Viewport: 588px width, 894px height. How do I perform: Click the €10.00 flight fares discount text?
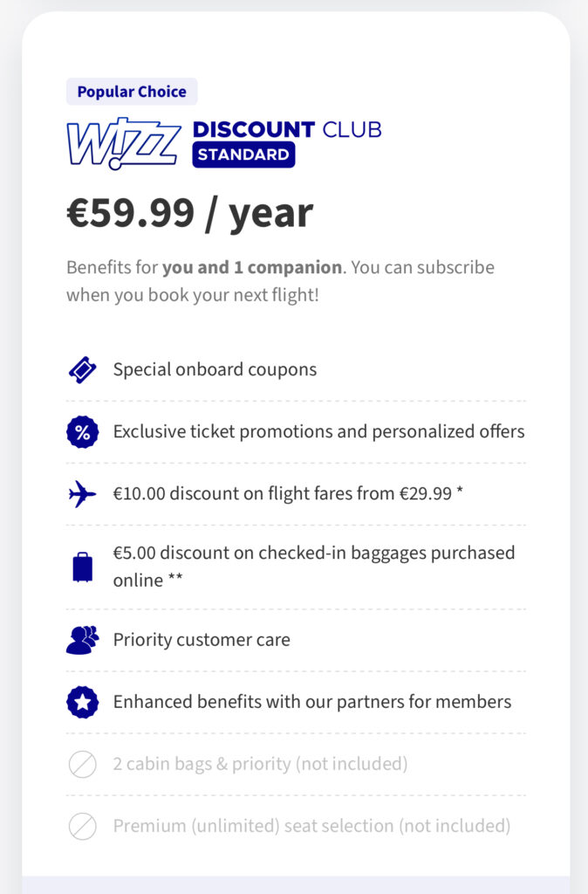tap(288, 493)
